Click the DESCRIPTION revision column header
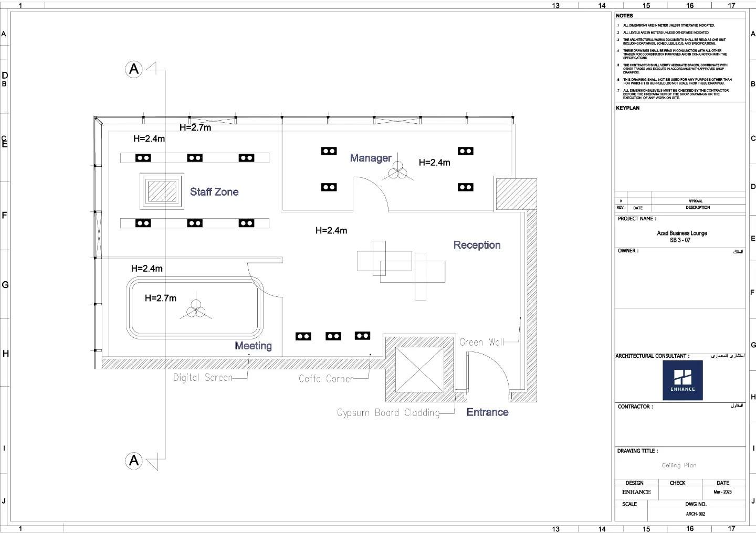This screenshot has width=756, height=534. pos(698,208)
